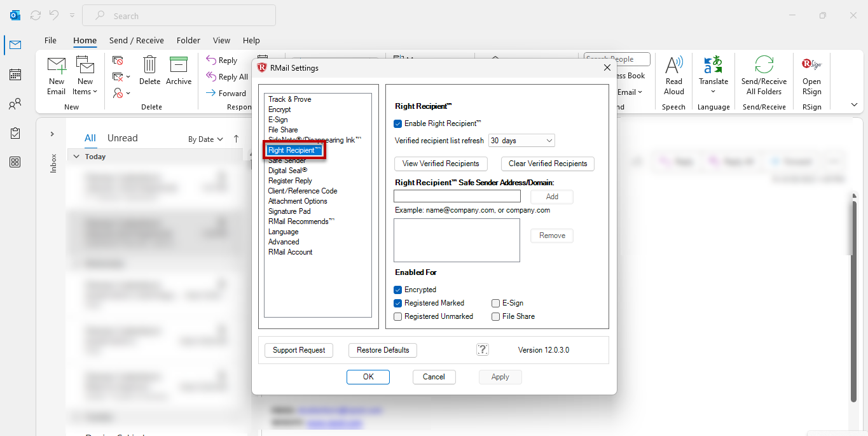Click Reply All in ribbon
868x436 pixels.
227,77
